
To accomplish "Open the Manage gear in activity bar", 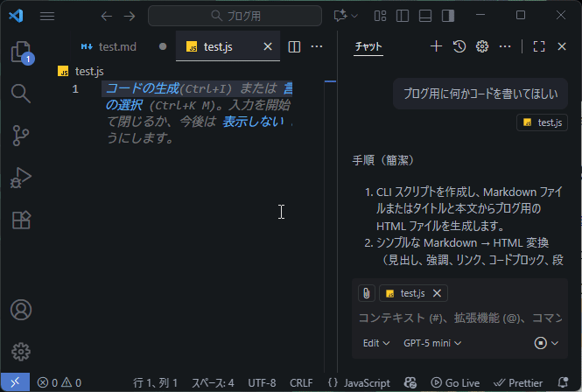I will pos(21,352).
